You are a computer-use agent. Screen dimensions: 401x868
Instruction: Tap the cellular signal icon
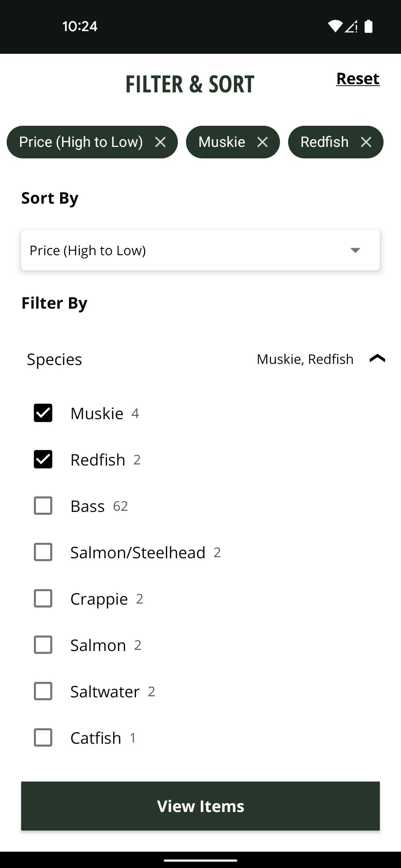click(351, 26)
